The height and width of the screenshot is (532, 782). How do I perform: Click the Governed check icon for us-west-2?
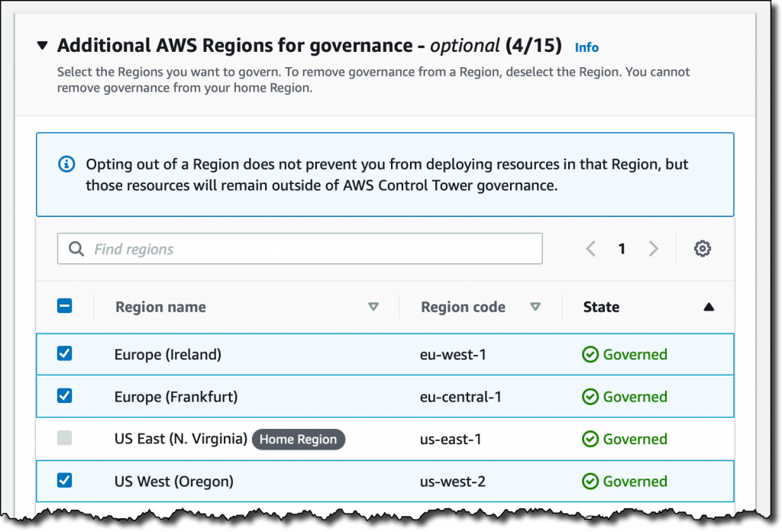(x=590, y=482)
